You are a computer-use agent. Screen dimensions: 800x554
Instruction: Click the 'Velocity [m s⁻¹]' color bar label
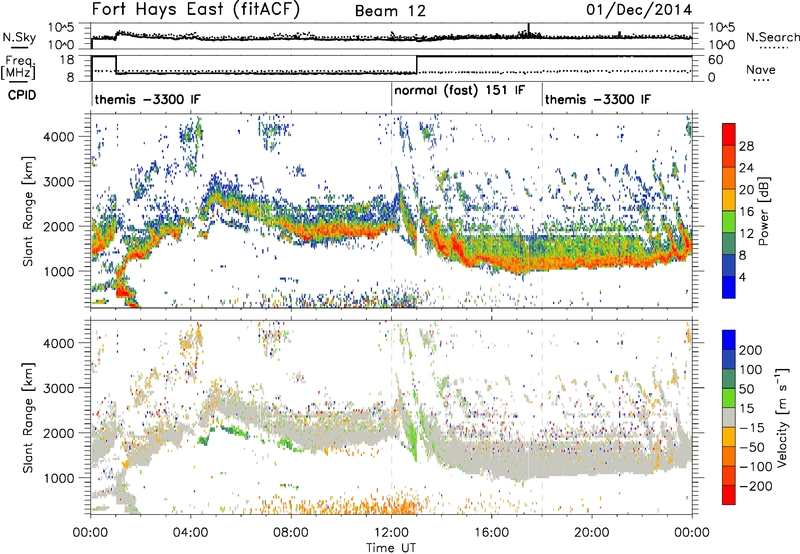(781, 417)
